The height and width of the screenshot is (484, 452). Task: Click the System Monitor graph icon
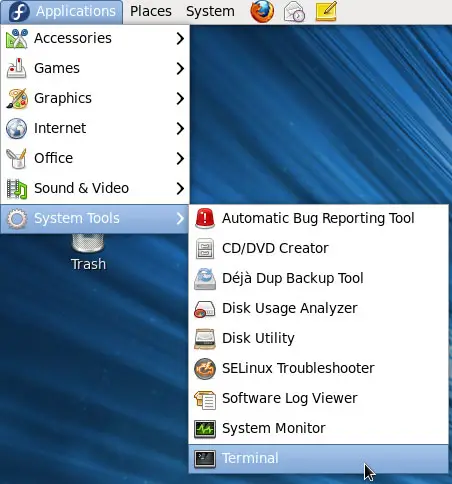tap(205, 429)
